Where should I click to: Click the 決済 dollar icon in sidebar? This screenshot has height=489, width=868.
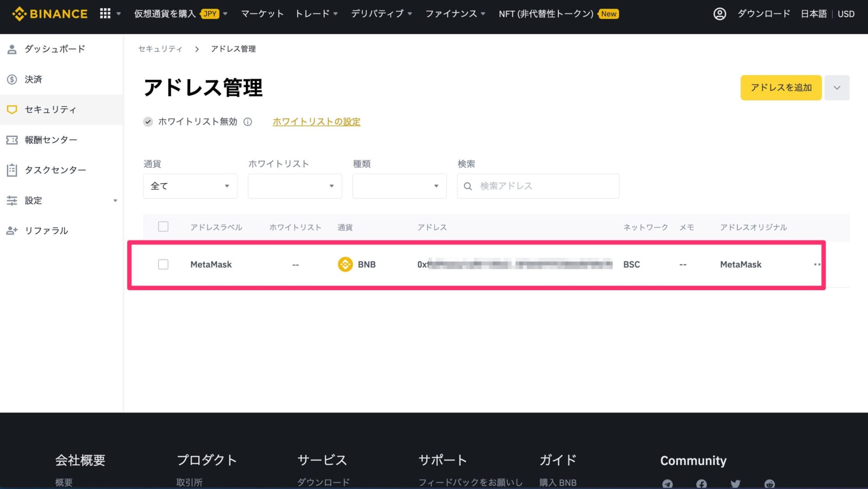12,80
